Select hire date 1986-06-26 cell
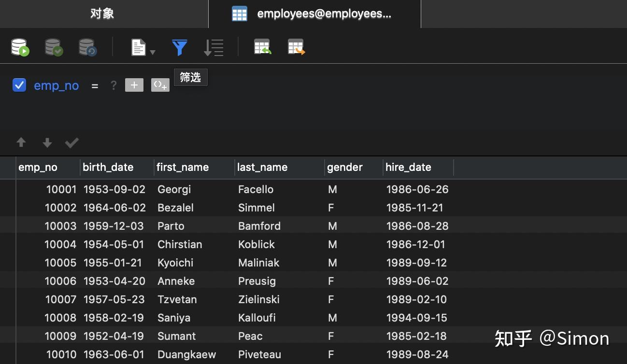This screenshot has height=364, width=627. coord(418,189)
